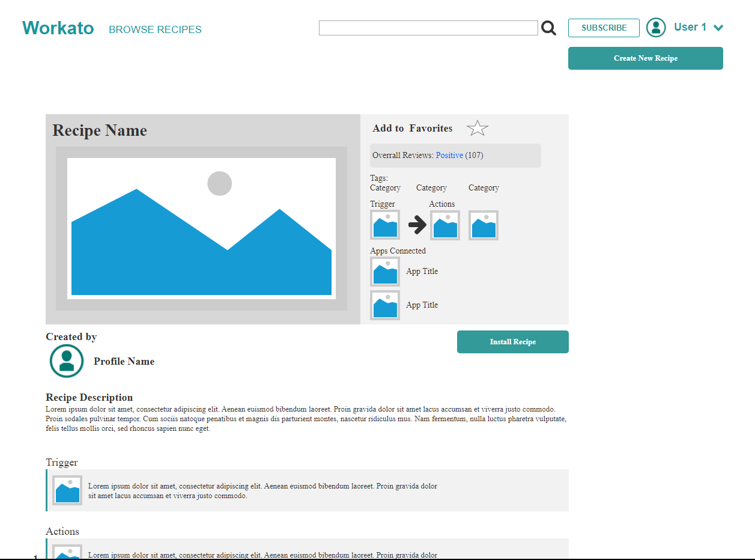Click the Trigger section heading above step
The width and height of the screenshot is (755, 560).
click(x=62, y=462)
